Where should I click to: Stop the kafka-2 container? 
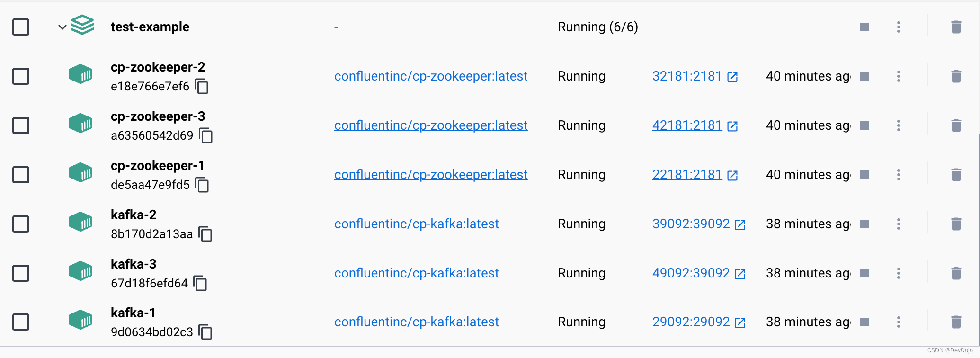coord(864,224)
